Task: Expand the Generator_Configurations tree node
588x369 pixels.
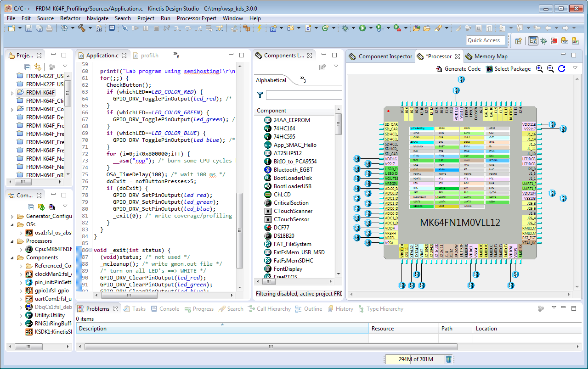Action: pos(13,216)
